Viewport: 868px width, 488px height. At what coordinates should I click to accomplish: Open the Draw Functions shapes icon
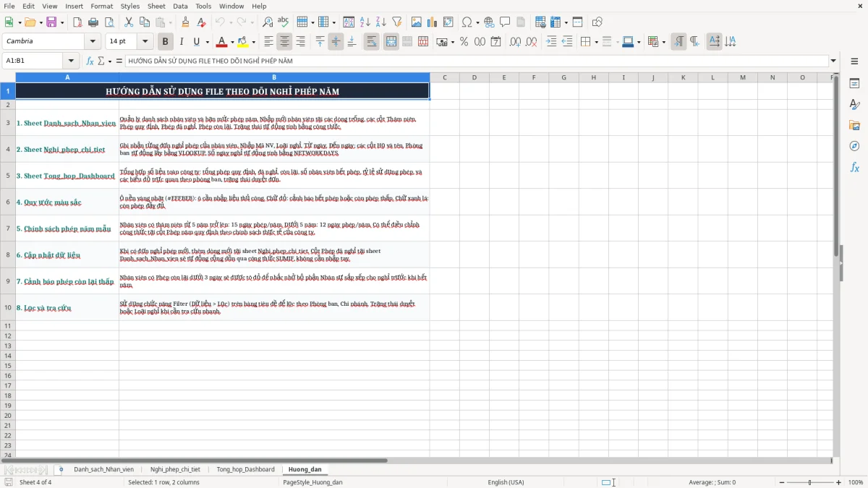tap(597, 22)
